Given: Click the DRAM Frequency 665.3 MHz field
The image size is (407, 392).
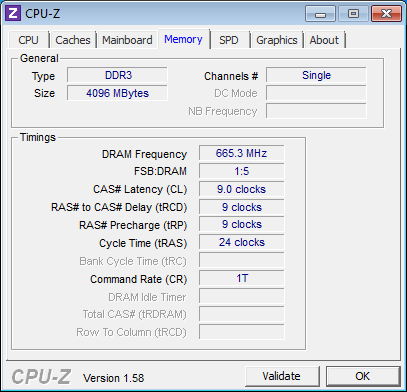Looking at the screenshot, I should tap(242, 153).
